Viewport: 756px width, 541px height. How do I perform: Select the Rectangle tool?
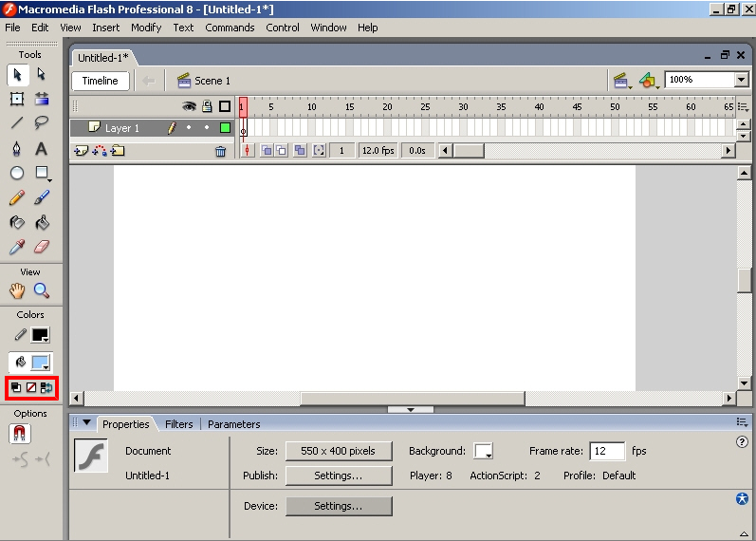43,173
